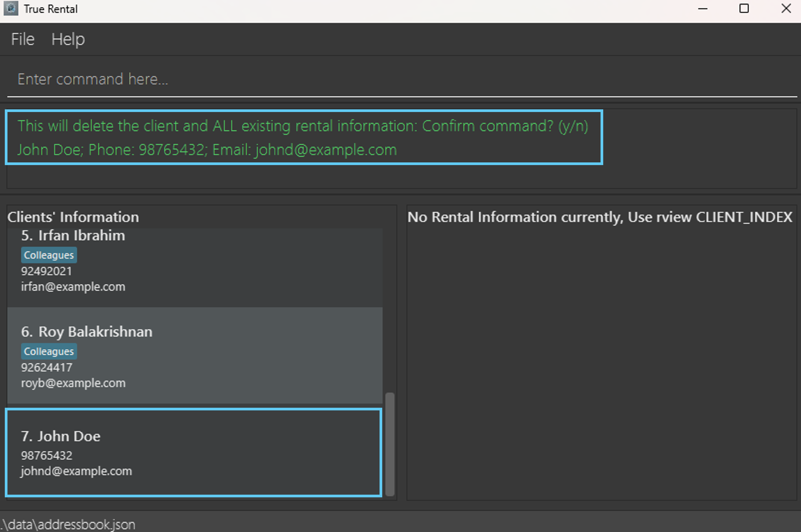801x532 pixels.
Task: Click the Colleagues tag on Roy Balakrishnan
Action: click(x=49, y=351)
